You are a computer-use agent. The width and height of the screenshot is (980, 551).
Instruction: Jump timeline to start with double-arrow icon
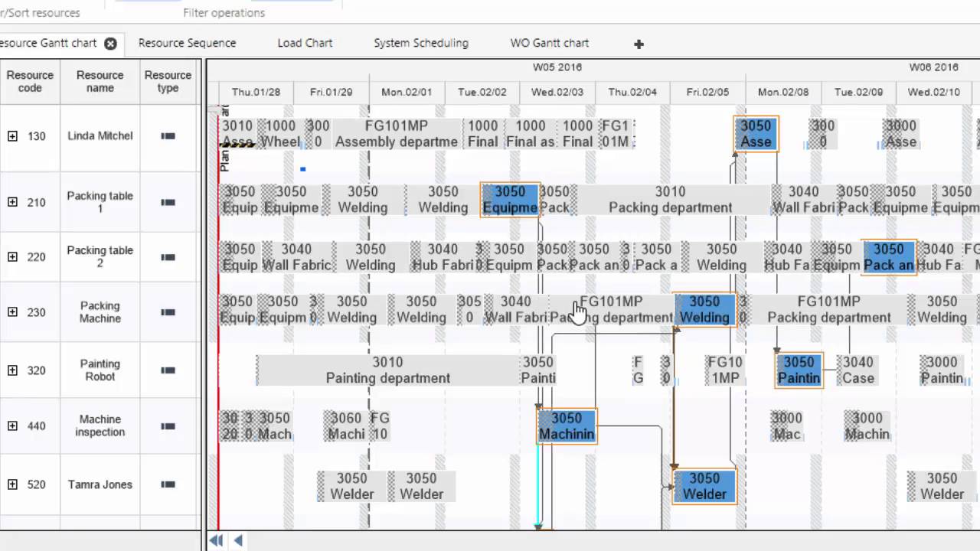[216, 540]
